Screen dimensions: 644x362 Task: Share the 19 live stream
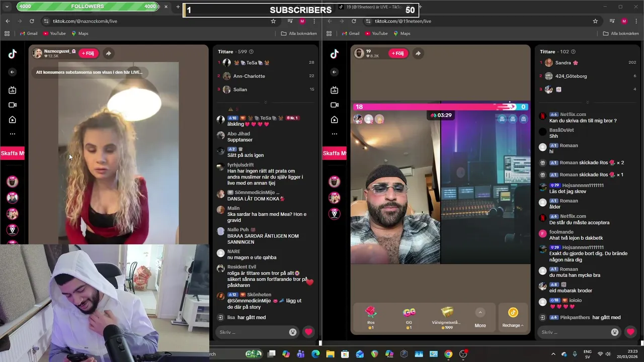click(418, 53)
